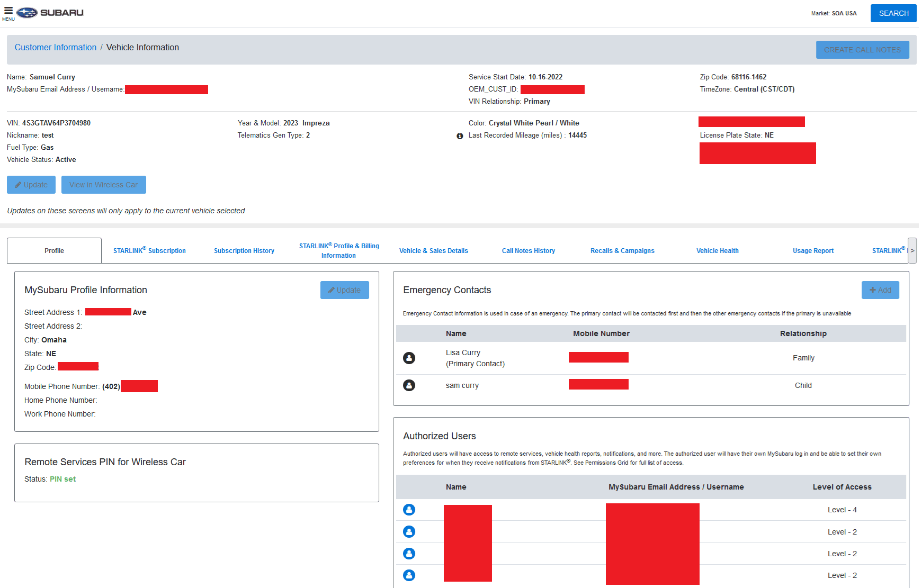Switch to the Subscription History tab
This screenshot has height=588, width=922.
click(244, 251)
